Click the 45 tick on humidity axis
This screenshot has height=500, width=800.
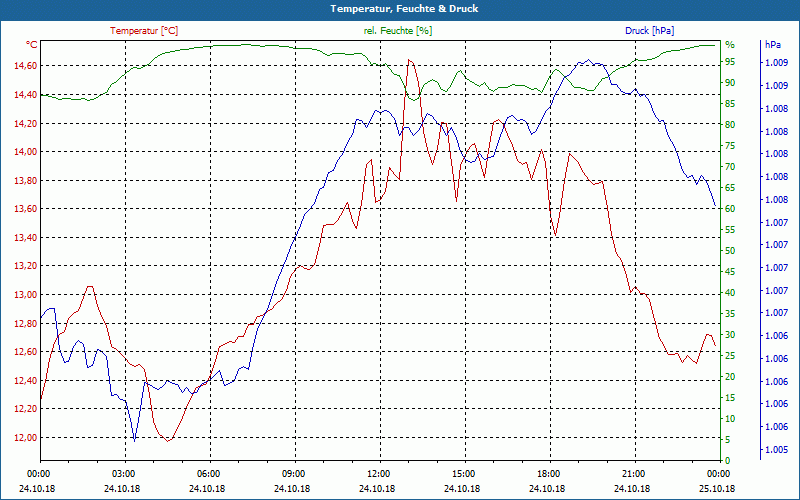(x=730, y=272)
